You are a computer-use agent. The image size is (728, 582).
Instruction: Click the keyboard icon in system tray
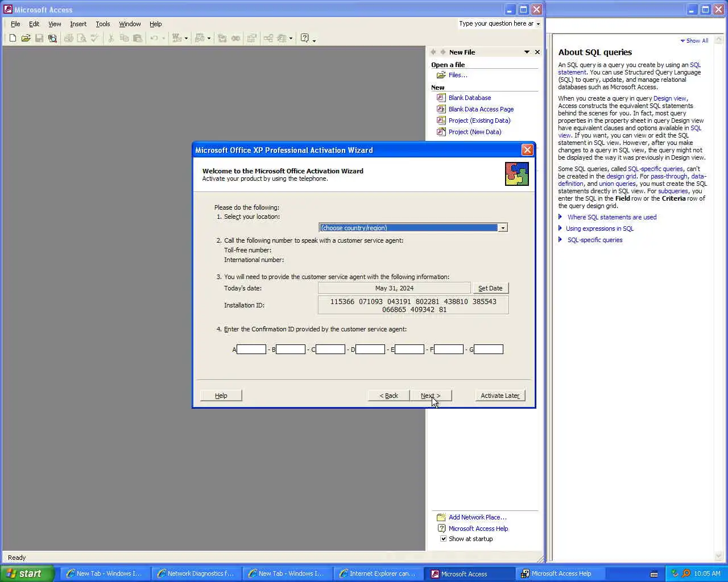(x=654, y=573)
